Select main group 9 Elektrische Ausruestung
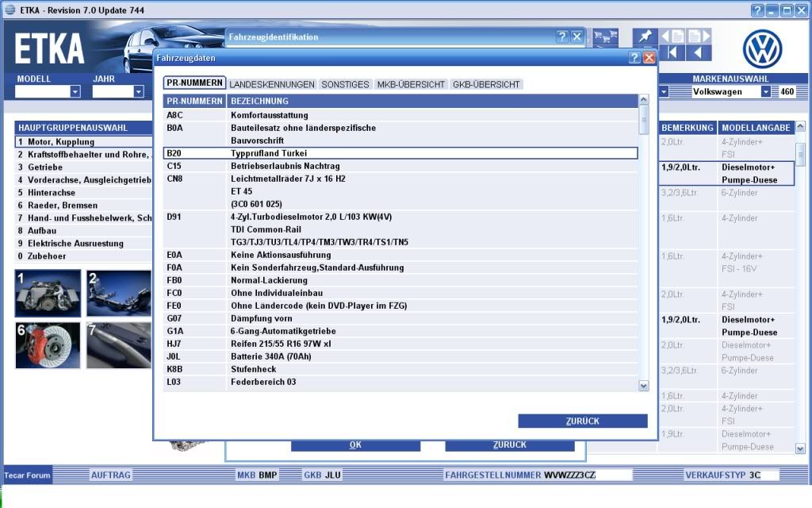 click(x=83, y=243)
